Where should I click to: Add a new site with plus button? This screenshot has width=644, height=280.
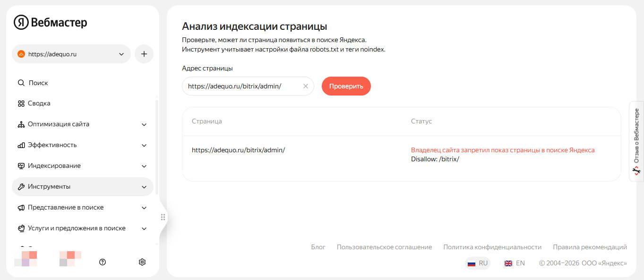[x=144, y=54]
